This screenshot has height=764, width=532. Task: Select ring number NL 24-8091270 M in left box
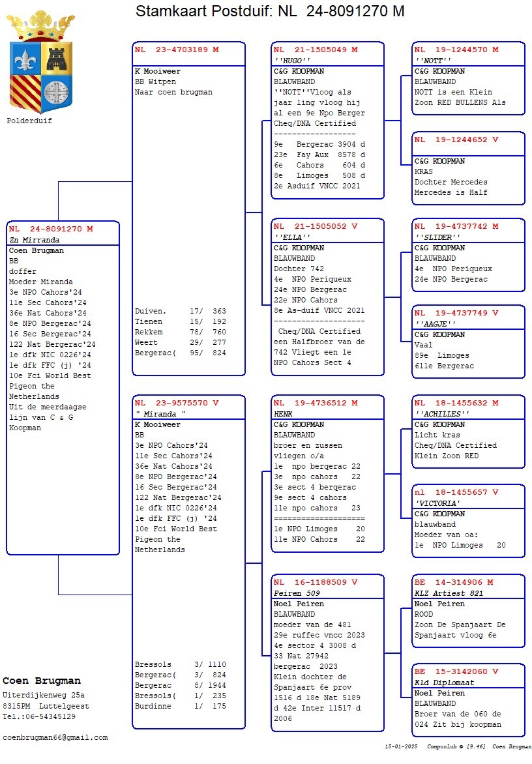(x=51, y=229)
